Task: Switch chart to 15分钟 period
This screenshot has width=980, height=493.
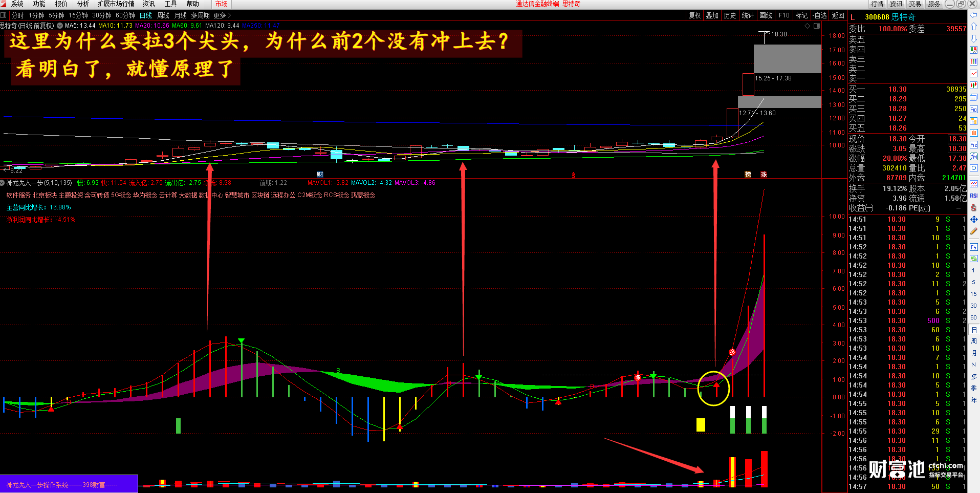Action: click(x=78, y=15)
